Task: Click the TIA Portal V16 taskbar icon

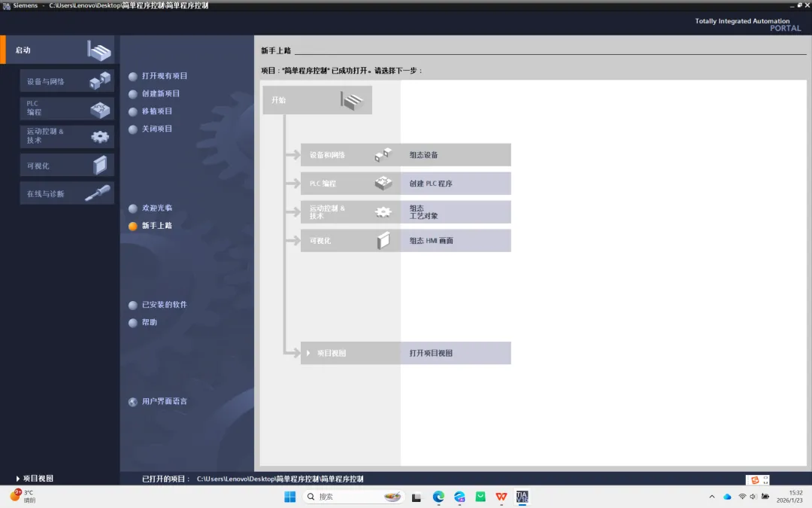Action: (522, 497)
